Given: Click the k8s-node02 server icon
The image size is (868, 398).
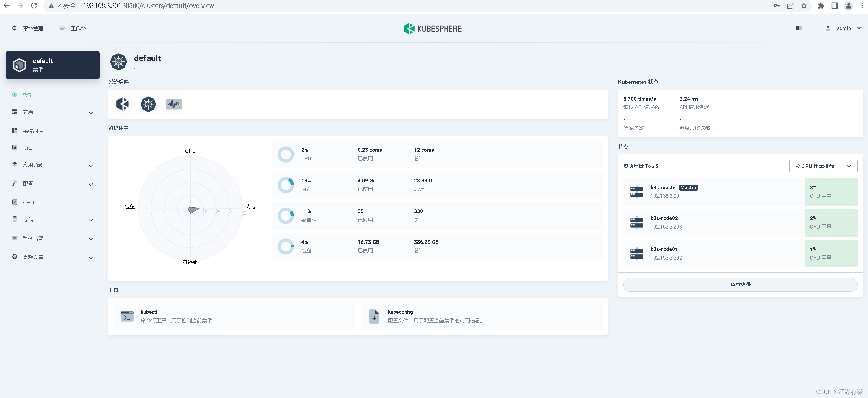Looking at the screenshot, I should pos(636,222).
